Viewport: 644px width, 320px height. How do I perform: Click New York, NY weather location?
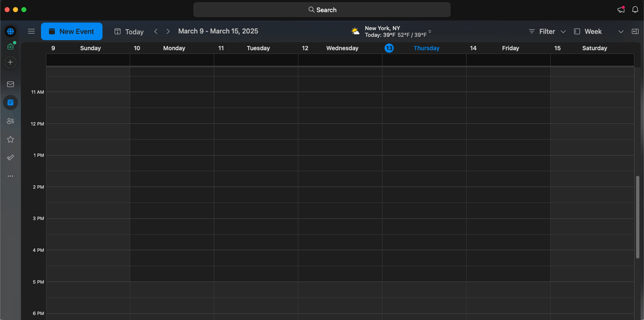click(382, 28)
